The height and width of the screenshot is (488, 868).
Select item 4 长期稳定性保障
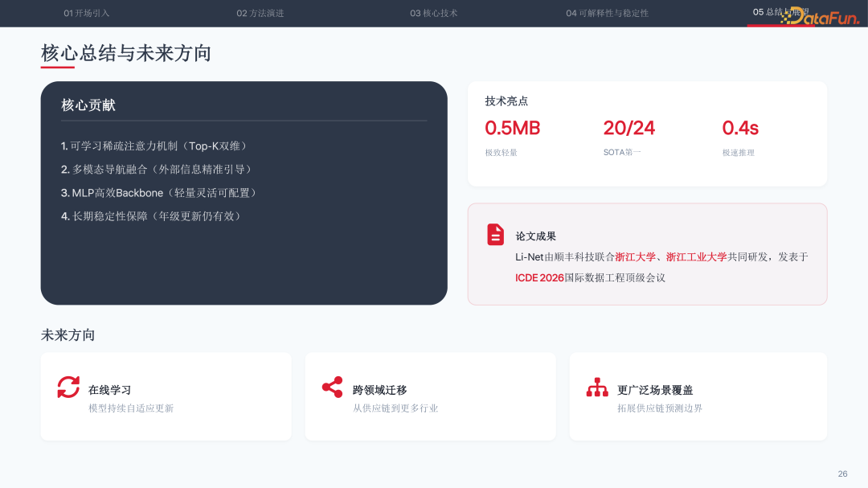click(152, 216)
